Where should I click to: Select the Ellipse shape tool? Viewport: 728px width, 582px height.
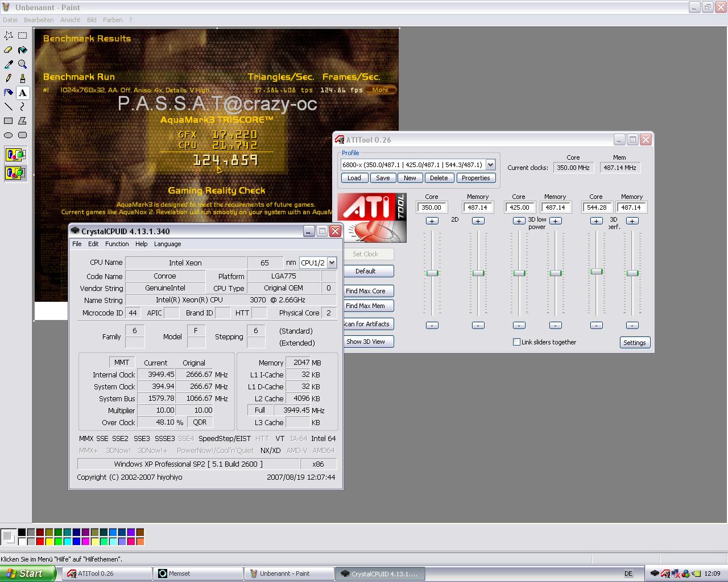point(9,135)
